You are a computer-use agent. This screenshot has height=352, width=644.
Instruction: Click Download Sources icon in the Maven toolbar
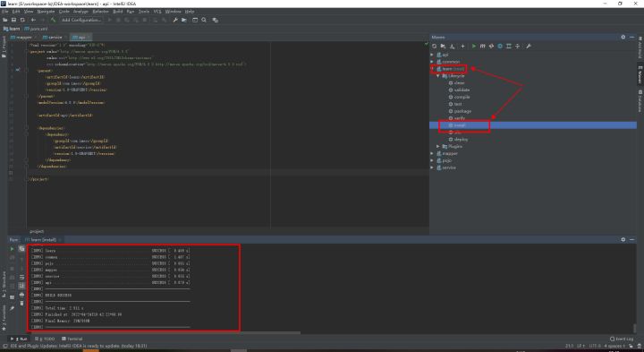(x=453, y=46)
